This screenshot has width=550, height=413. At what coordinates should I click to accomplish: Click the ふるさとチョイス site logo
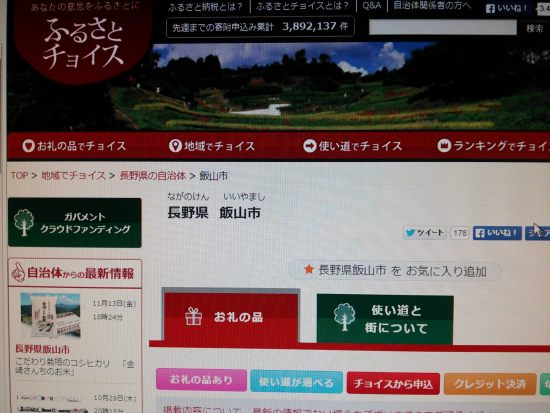pyautogui.click(x=83, y=41)
